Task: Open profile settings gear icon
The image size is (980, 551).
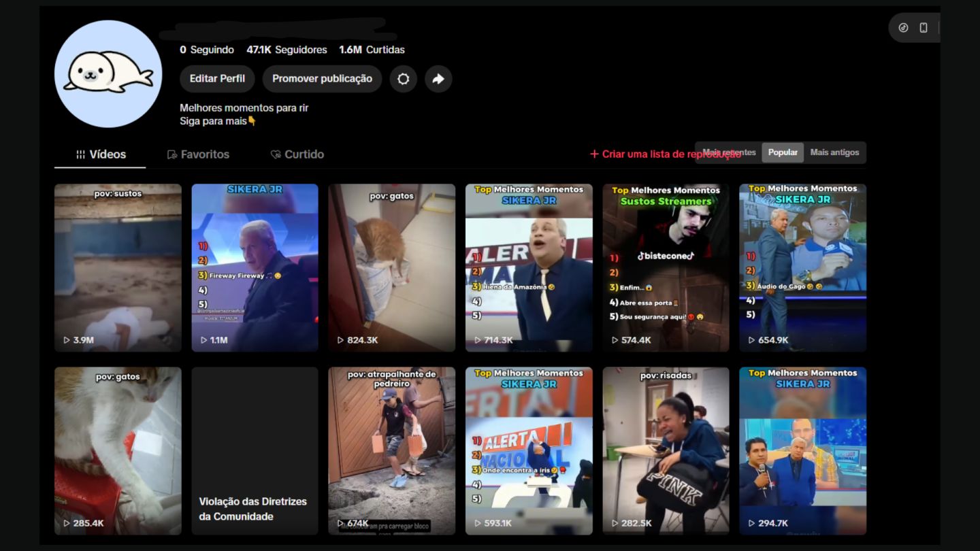Action: click(404, 79)
